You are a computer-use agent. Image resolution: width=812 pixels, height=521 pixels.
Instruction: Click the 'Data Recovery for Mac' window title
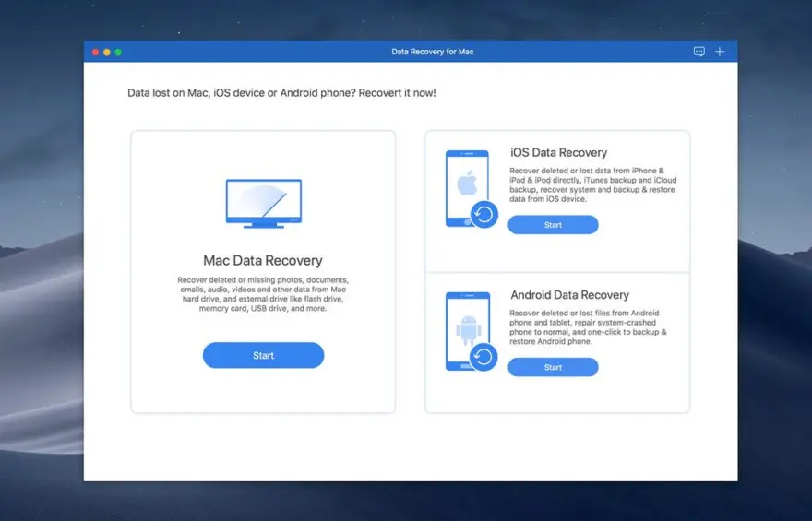pos(433,52)
